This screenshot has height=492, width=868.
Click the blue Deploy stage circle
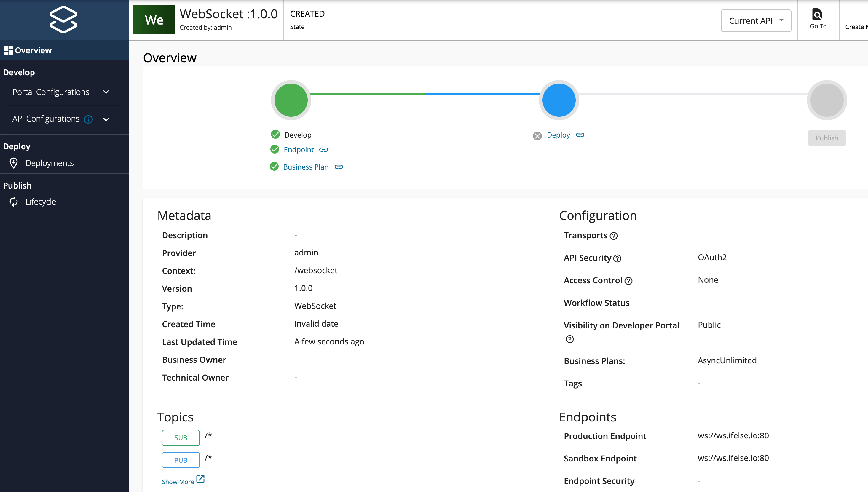(559, 100)
